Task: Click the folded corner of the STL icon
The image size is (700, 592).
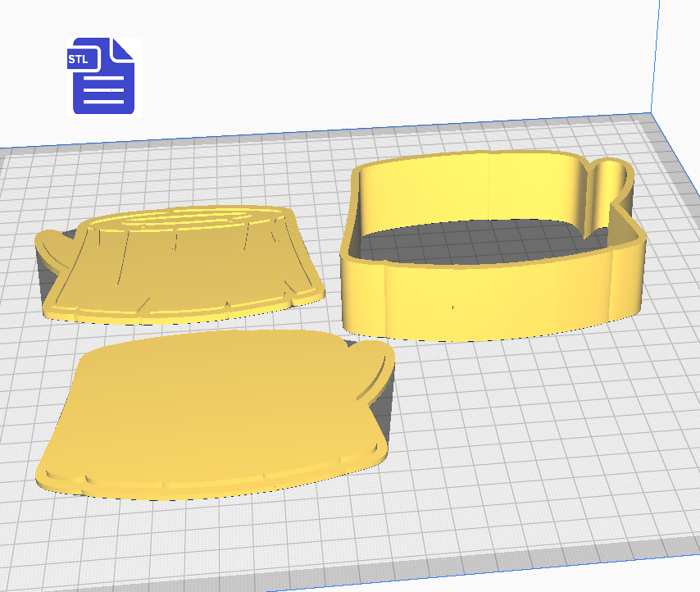Action: [123, 50]
